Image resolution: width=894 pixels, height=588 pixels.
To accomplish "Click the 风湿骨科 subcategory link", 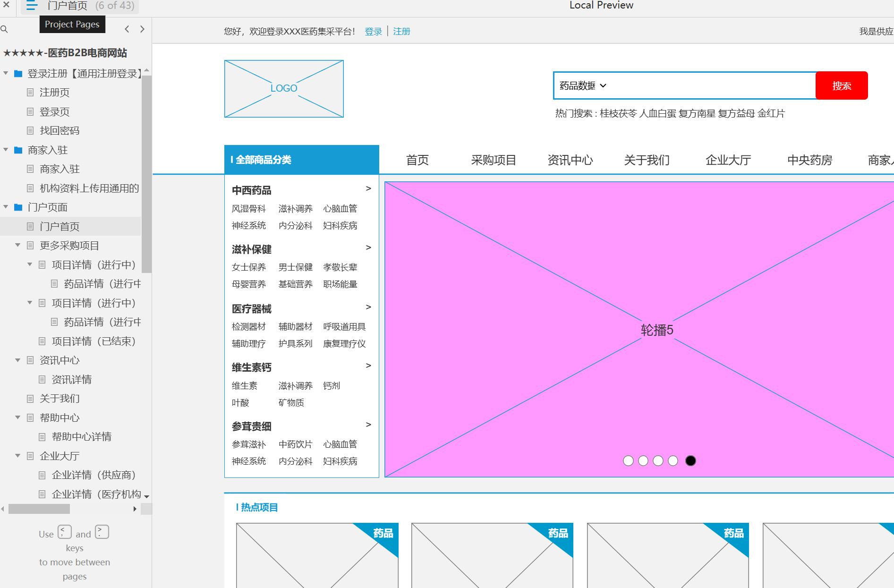I will pyautogui.click(x=249, y=209).
